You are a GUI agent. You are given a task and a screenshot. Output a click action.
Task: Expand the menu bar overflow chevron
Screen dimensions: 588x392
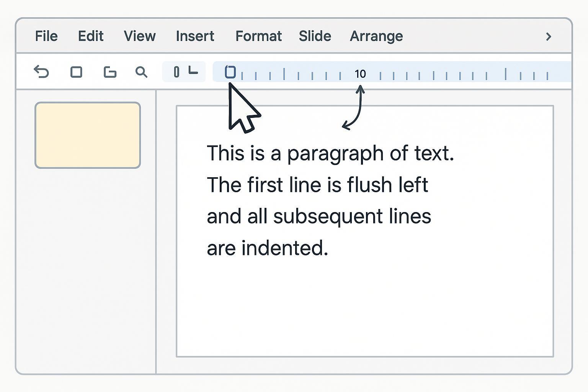[548, 36]
